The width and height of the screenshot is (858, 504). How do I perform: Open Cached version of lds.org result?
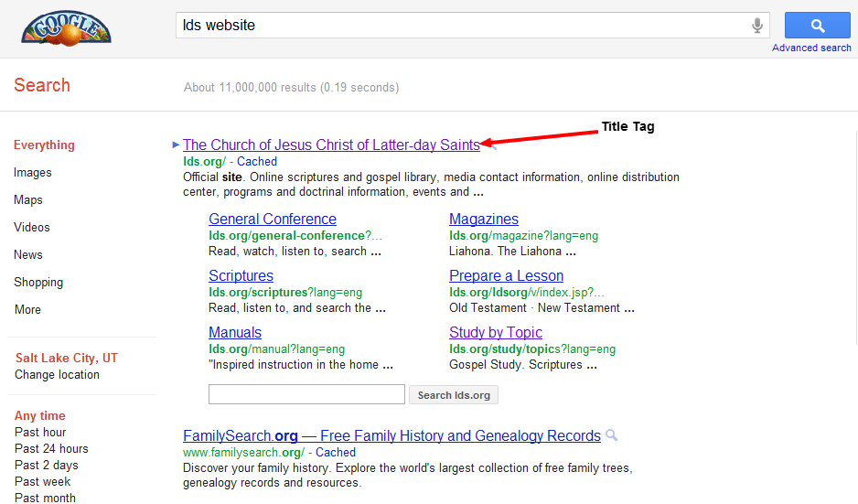(257, 162)
